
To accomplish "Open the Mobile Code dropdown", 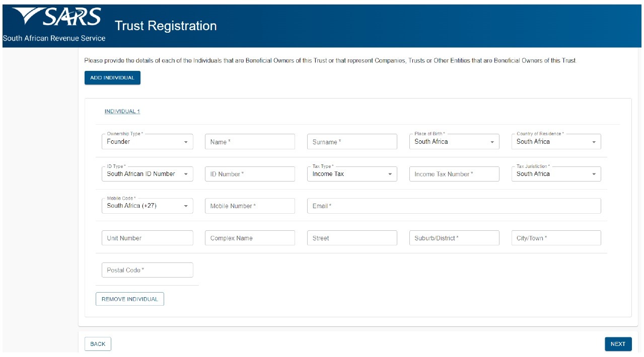I will [147, 206].
